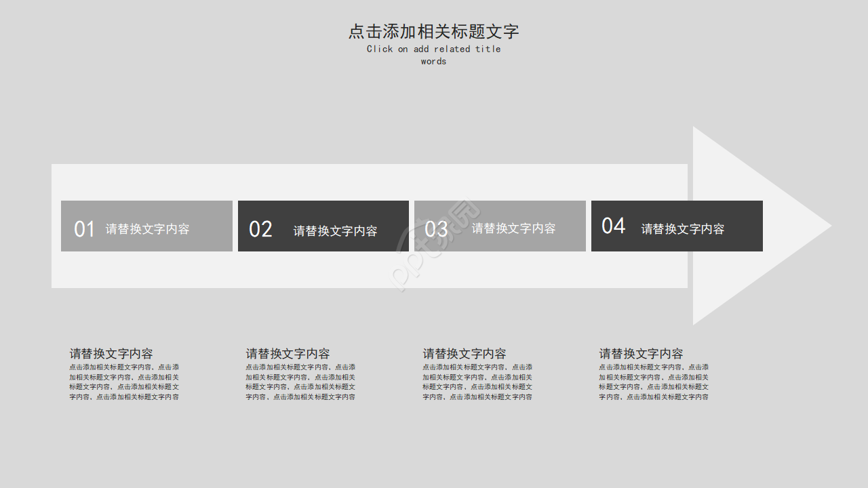The image size is (868, 488).
Task: Select the small paragraph text under the 02 column
Action: 300,382
